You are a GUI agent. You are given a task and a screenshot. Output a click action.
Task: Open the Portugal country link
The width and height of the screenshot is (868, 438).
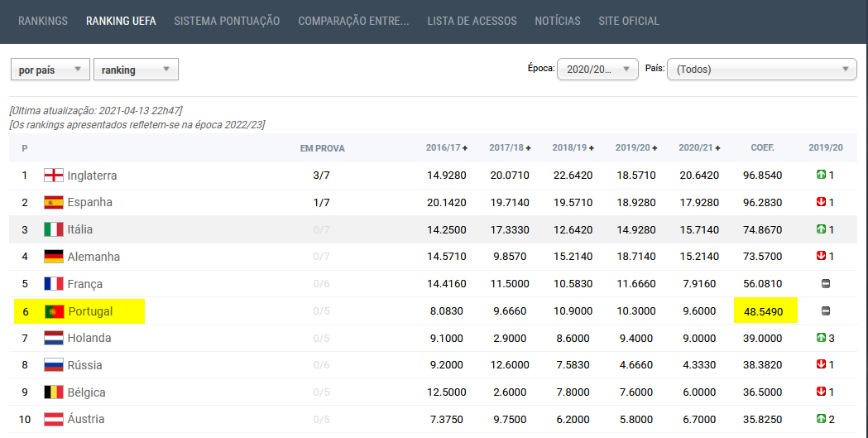click(91, 311)
